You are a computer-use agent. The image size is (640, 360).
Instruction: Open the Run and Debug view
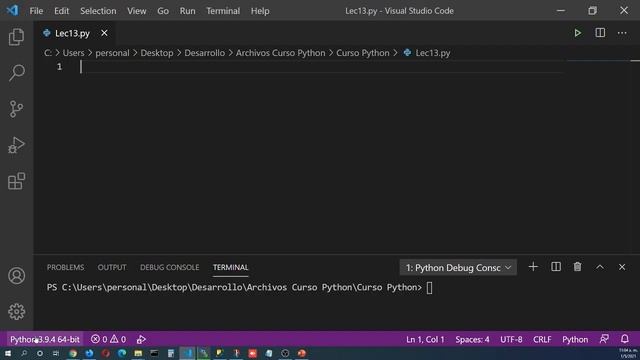click(16, 145)
